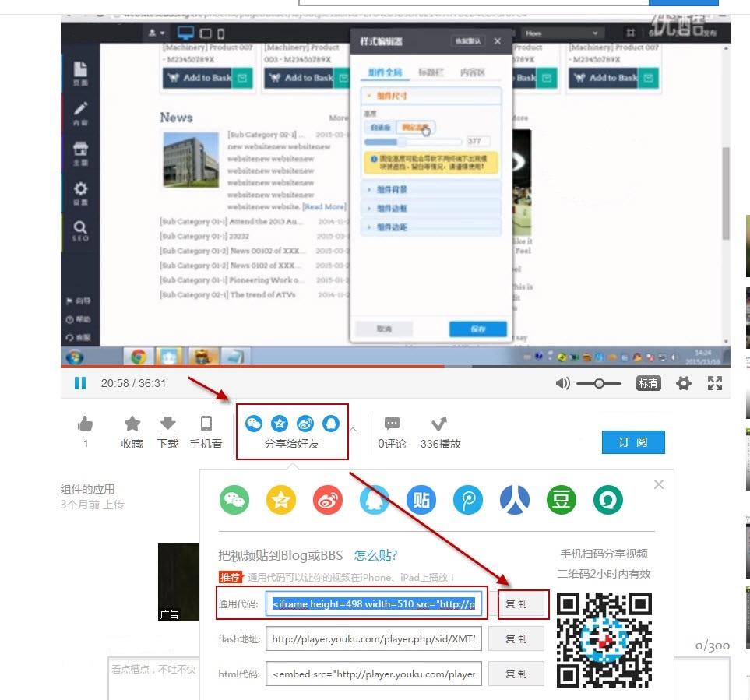
Task: Click 复制 next to the 通用代码 field
Action: click(x=516, y=603)
